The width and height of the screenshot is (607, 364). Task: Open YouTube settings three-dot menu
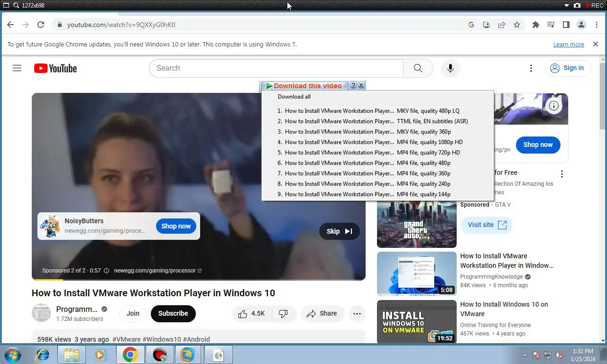[531, 68]
